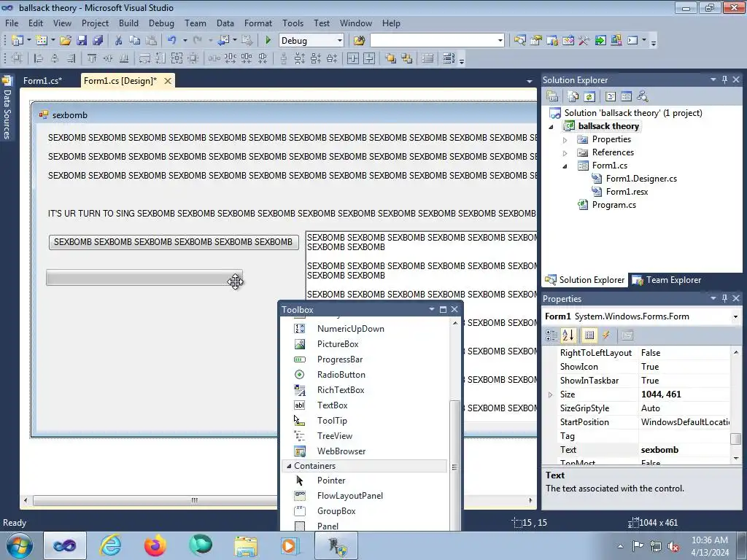747x560 pixels.
Task: Click View Code icon in Solution Explorer
Action: tap(611, 97)
